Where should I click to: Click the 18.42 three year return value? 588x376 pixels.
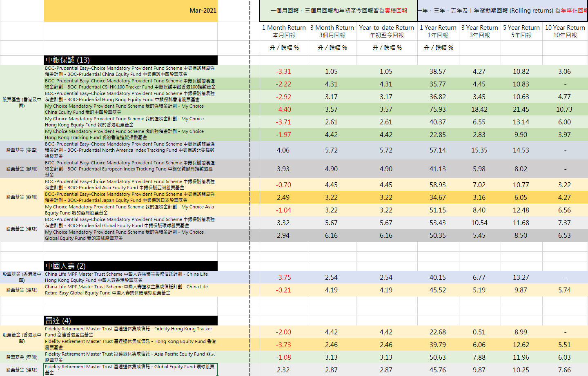point(479,109)
